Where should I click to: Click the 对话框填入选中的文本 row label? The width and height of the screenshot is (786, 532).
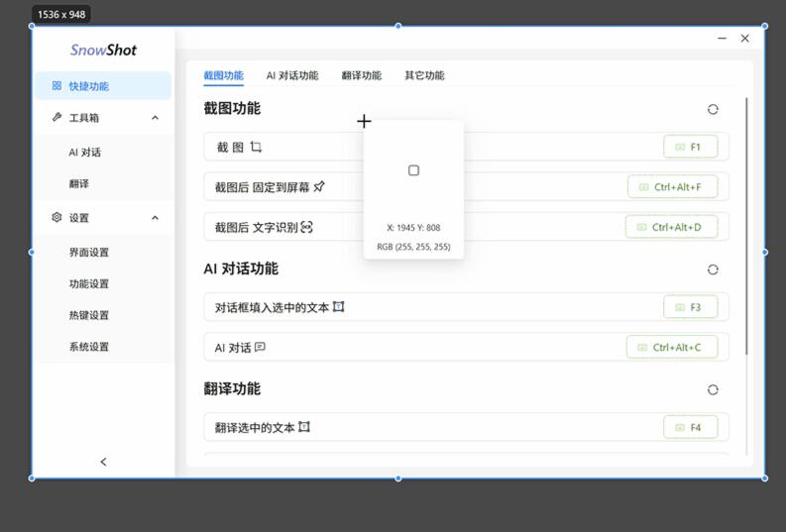(x=272, y=307)
